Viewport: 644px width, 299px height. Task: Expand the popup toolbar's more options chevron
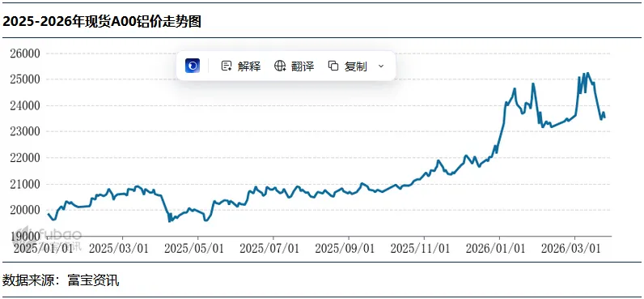pyautogui.click(x=381, y=66)
